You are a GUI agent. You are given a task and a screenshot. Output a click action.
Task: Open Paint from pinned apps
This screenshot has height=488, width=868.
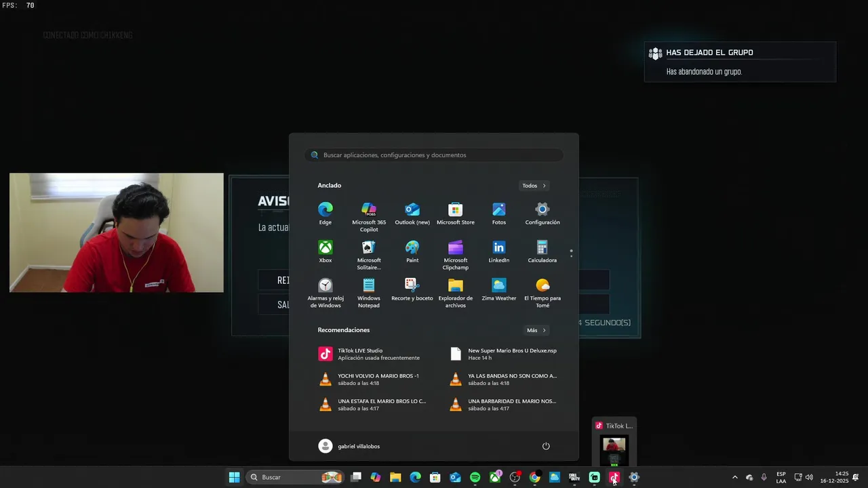(x=412, y=251)
